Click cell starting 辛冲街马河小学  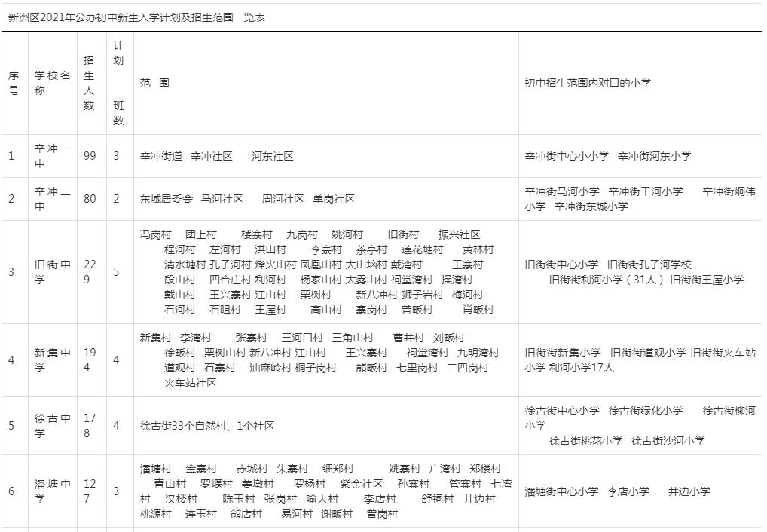(640, 199)
